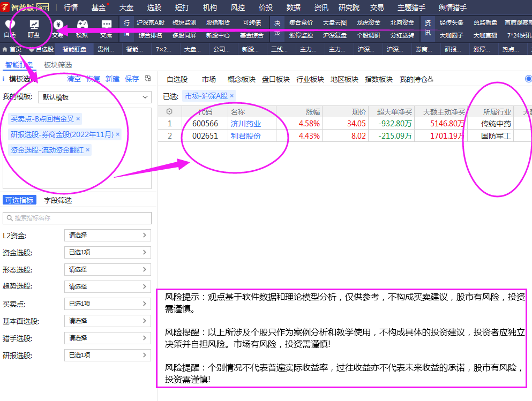Open the 基金 menu

[99, 7]
